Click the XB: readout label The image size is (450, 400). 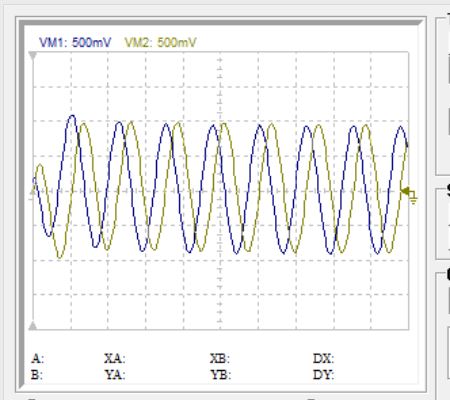pos(220,359)
